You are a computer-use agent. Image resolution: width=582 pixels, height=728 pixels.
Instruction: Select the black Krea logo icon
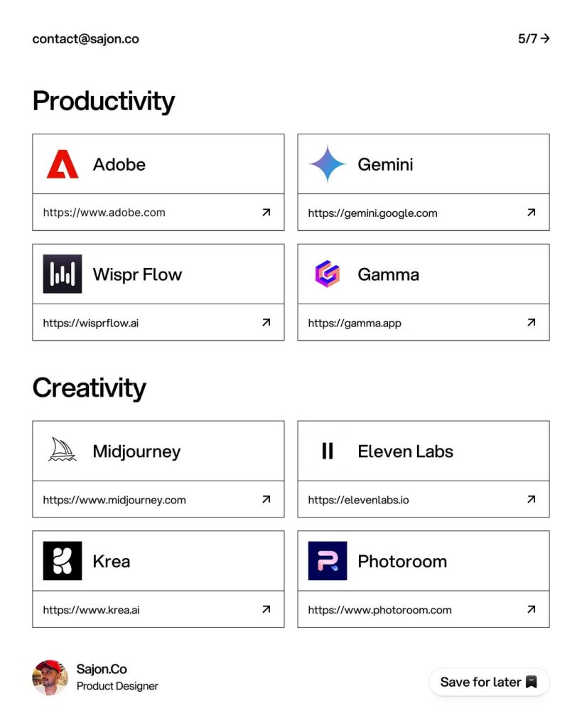pyautogui.click(x=63, y=561)
